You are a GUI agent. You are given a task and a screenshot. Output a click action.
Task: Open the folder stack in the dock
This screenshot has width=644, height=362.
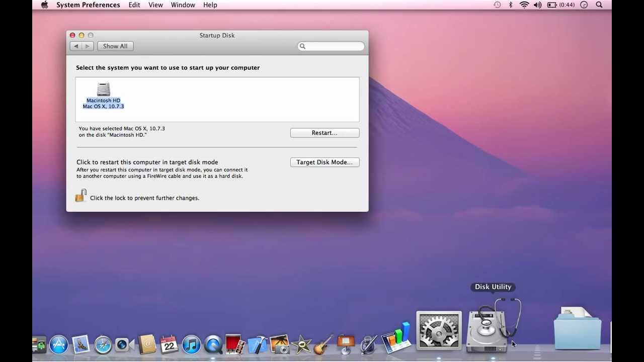(x=577, y=329)
